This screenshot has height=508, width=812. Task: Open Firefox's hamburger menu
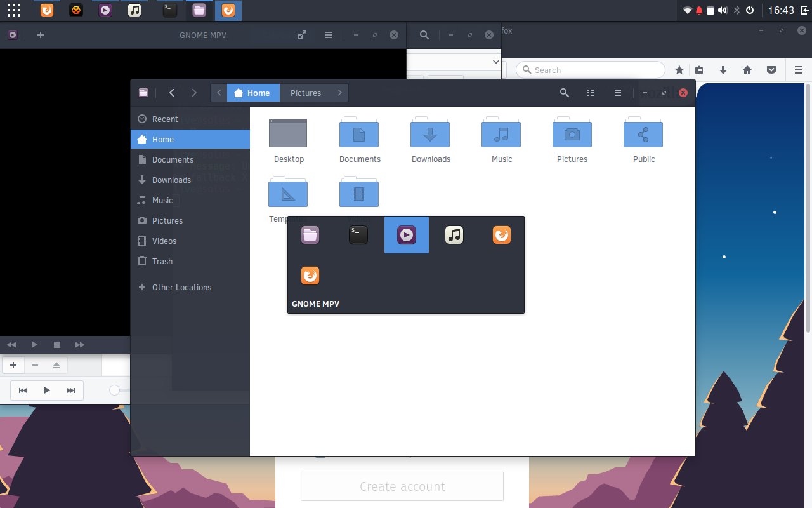coord(799,70)
